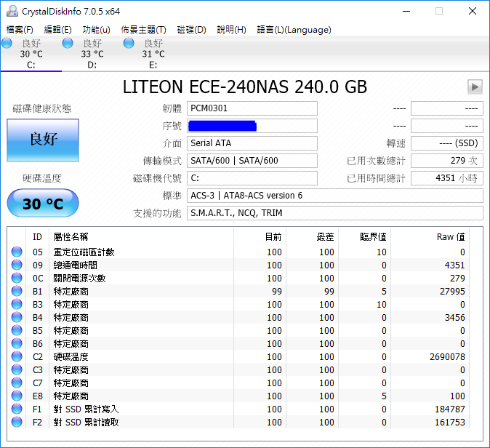Viewport: 490px width, 448px height.
Task: Click raw value 3456 in B4 row
Action: [455, 318]
